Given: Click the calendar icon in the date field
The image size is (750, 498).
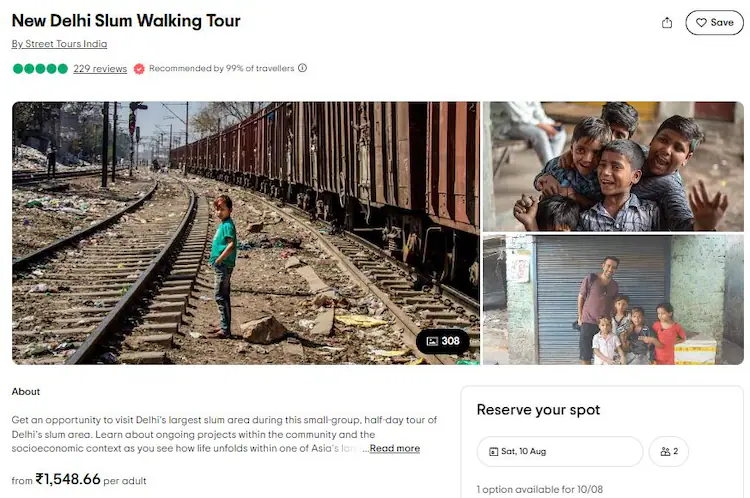Looking at the screenshot, I should [494, 452].
